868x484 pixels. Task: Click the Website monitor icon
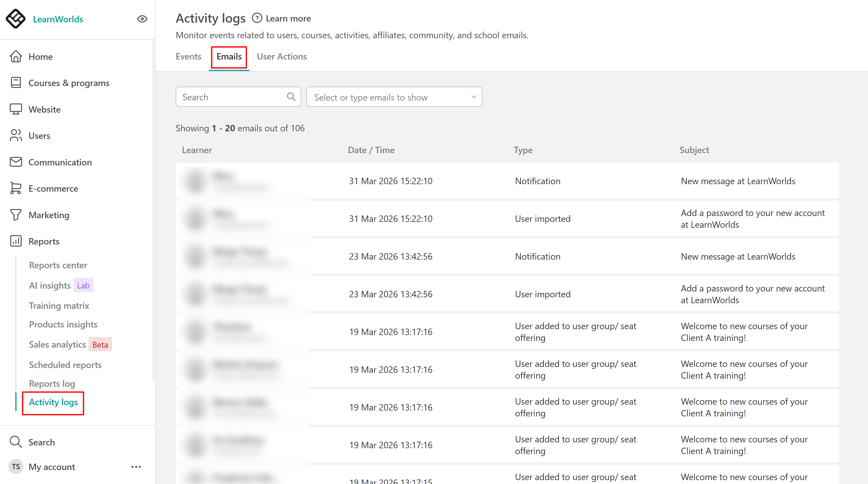coord(16,109)
